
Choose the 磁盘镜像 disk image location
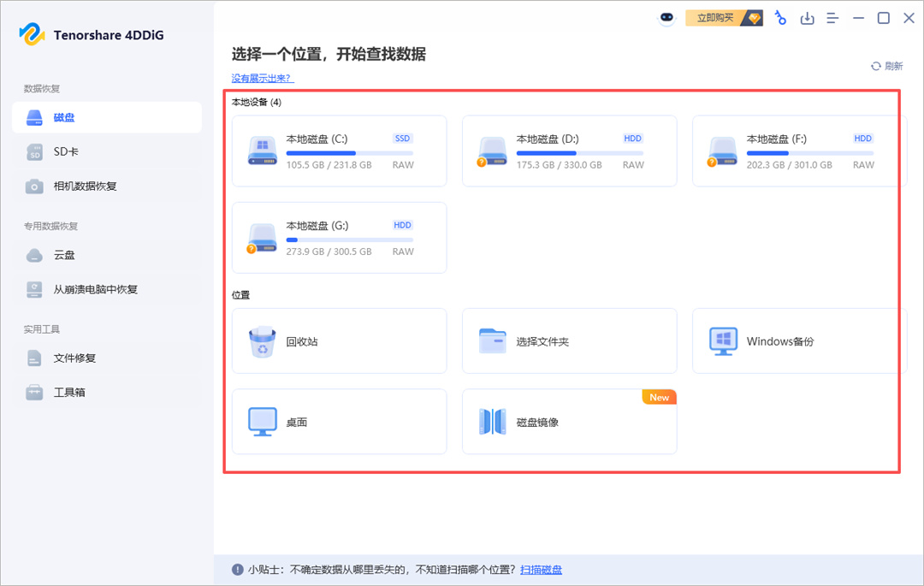(569, 422)
